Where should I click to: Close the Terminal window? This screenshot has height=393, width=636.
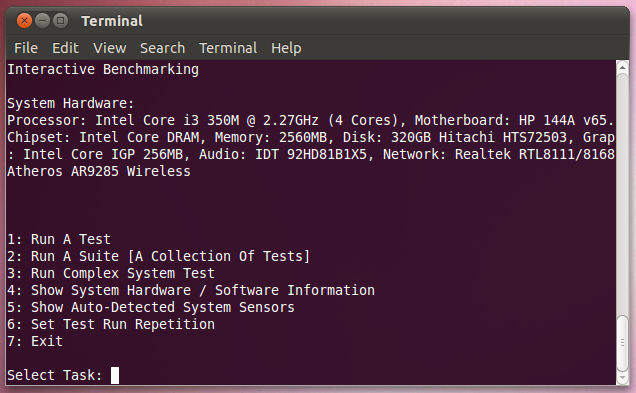[24, 20]
